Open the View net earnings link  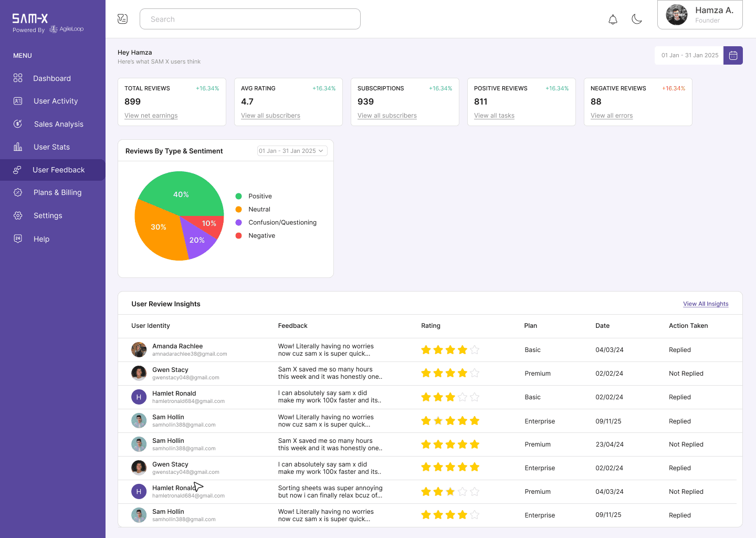click(151, 116)
